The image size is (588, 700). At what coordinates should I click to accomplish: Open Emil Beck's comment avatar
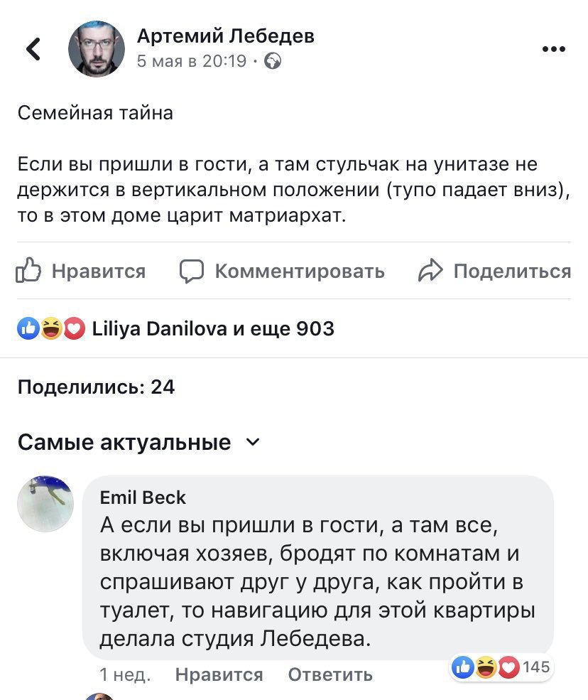coord(46,503)
